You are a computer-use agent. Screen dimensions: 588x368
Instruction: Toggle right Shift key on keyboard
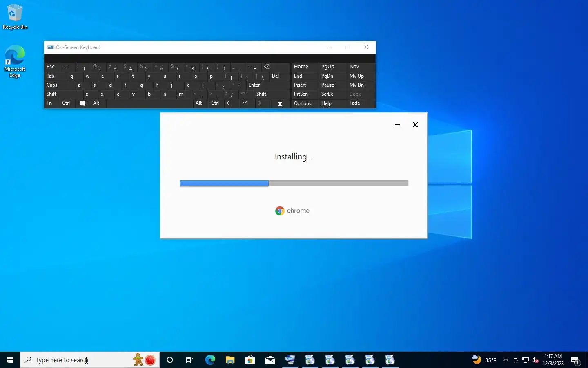(272, 94)
